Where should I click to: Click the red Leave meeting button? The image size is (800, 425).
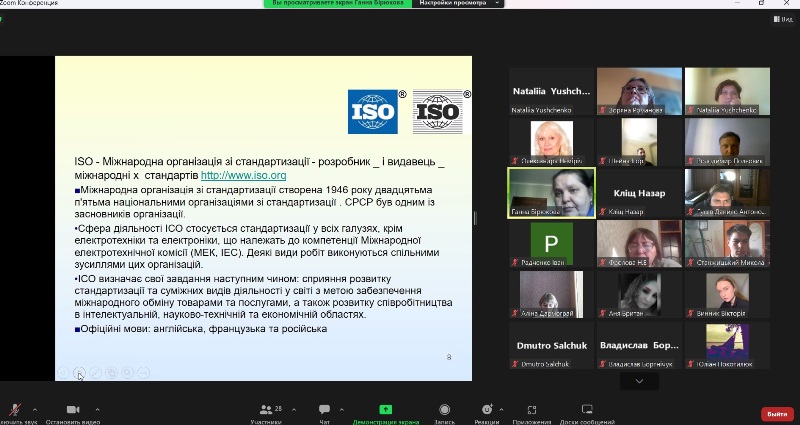click(x=775, y=413)
